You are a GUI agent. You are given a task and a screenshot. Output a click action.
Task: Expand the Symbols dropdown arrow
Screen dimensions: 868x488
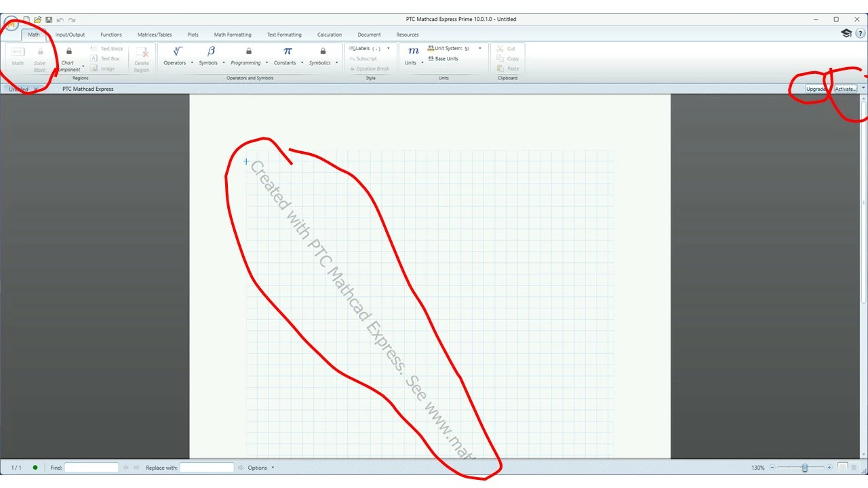(224, 63)
